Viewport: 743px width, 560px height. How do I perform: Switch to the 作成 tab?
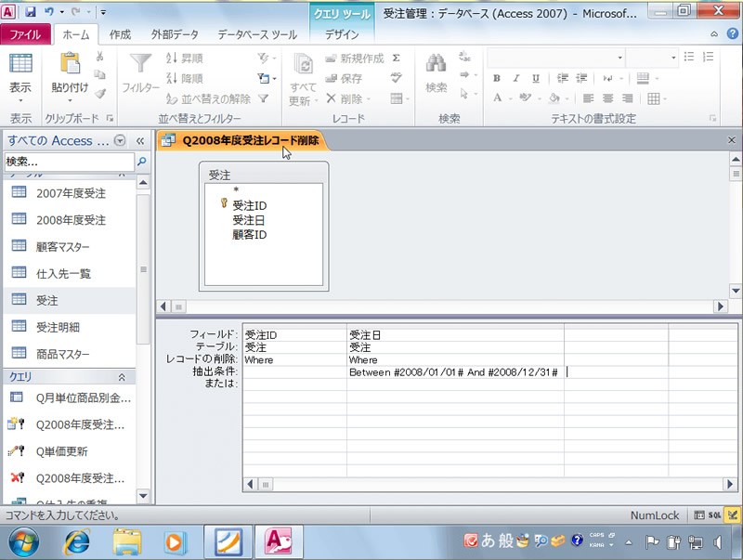point(120,34)
